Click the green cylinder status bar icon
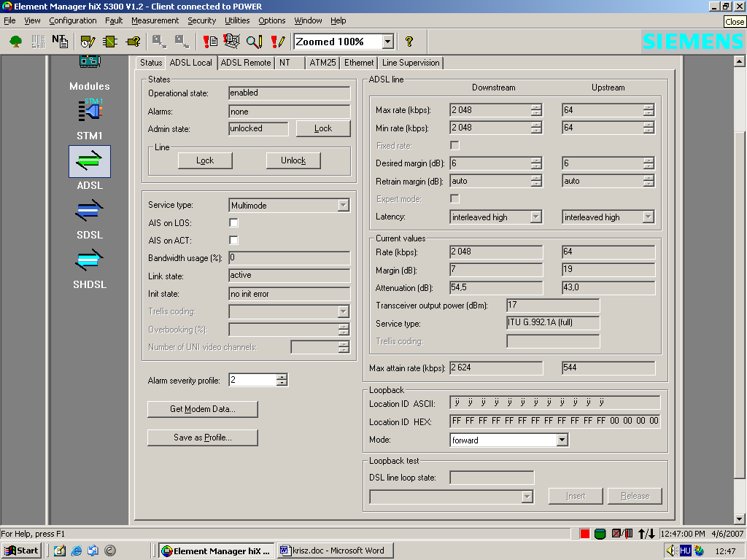This screenshot has width=747, height=560. coord(600,534)
